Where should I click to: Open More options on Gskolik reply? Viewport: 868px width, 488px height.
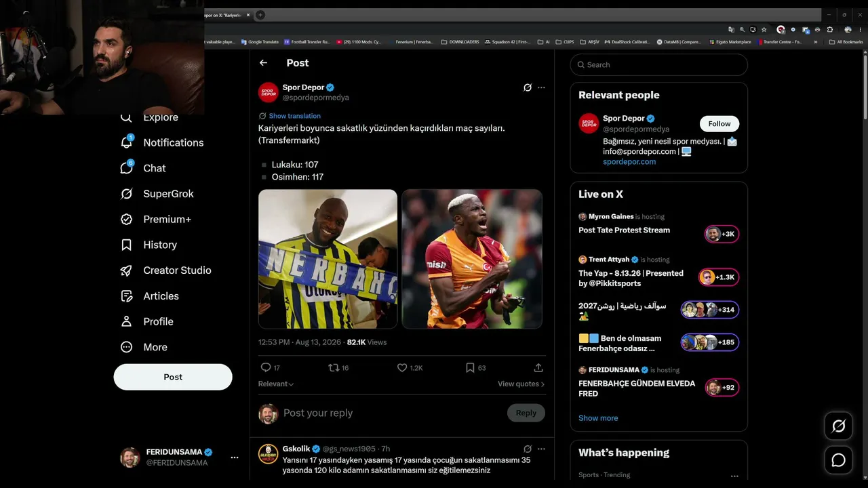[541, 449]
